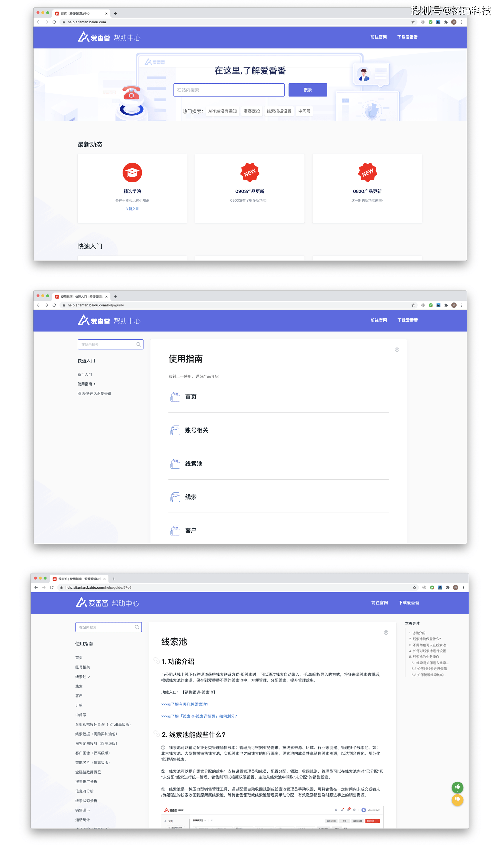The width and height of the screenshot is (504, 858).
Task: Select 线索挖掘 (需购买加油包) in sidebar
Action: click(x=96, y=734)
